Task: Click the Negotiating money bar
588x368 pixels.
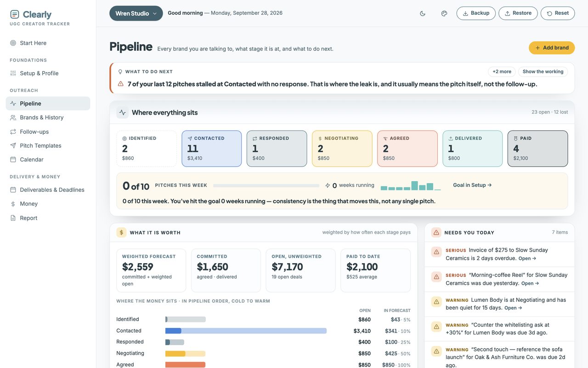Action: pyautogui.click(x=185, y=354)
